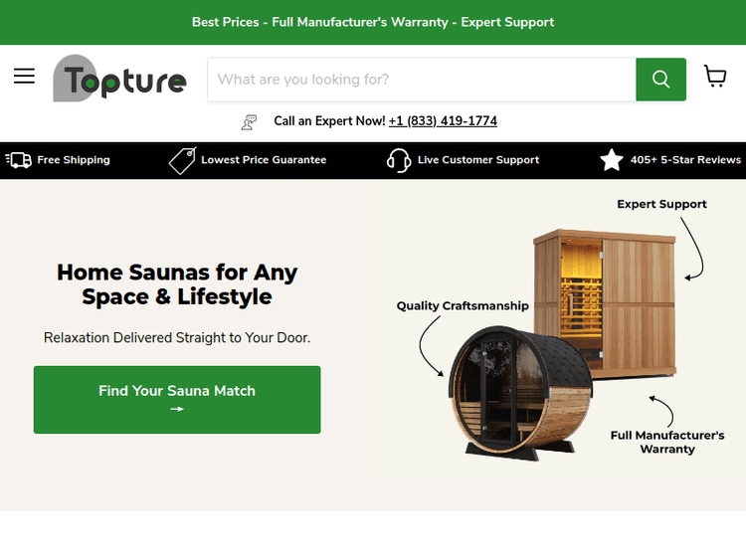The width and height of the screenshot is (746, 560).
Task: Open the shopping cart
Action: (715, 77)
